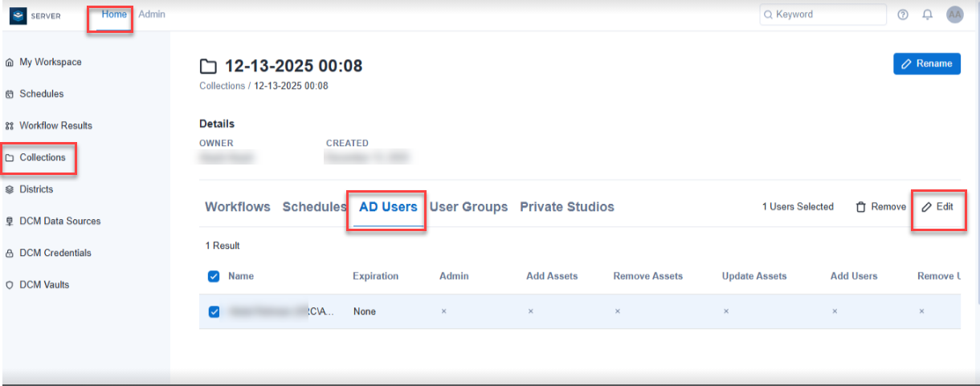Open the Schedules tab in collection
980x386 pixels.
pyautogui.click(x=314, y=207)
